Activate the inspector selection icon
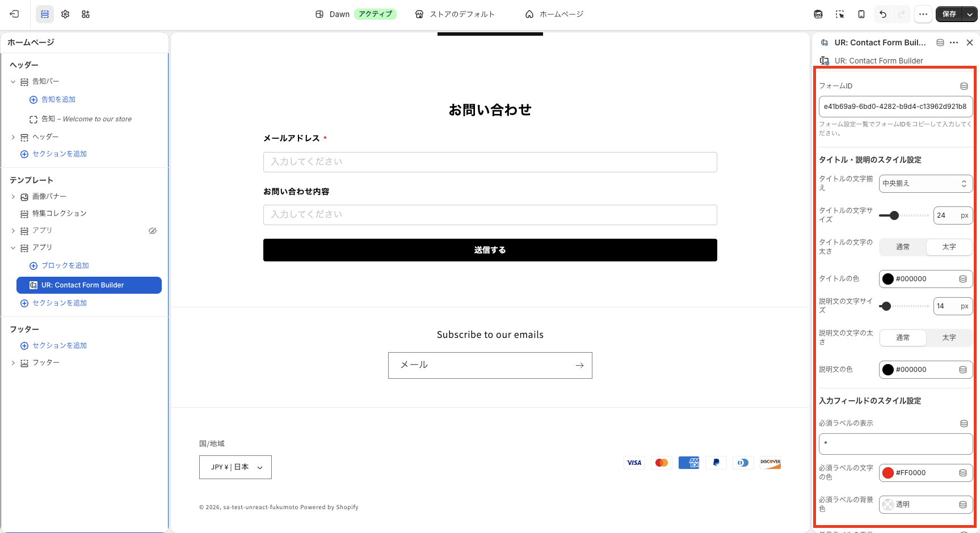 (x=840, y=14)
